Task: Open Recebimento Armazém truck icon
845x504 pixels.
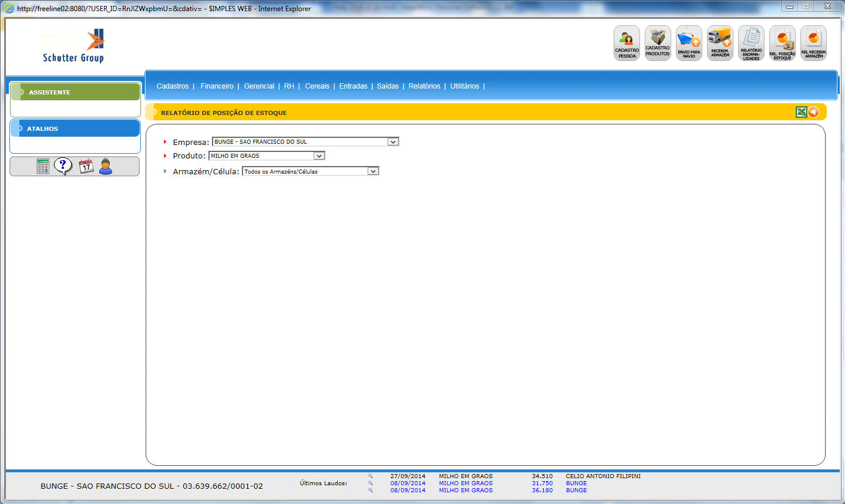Action: coord(720,43)
